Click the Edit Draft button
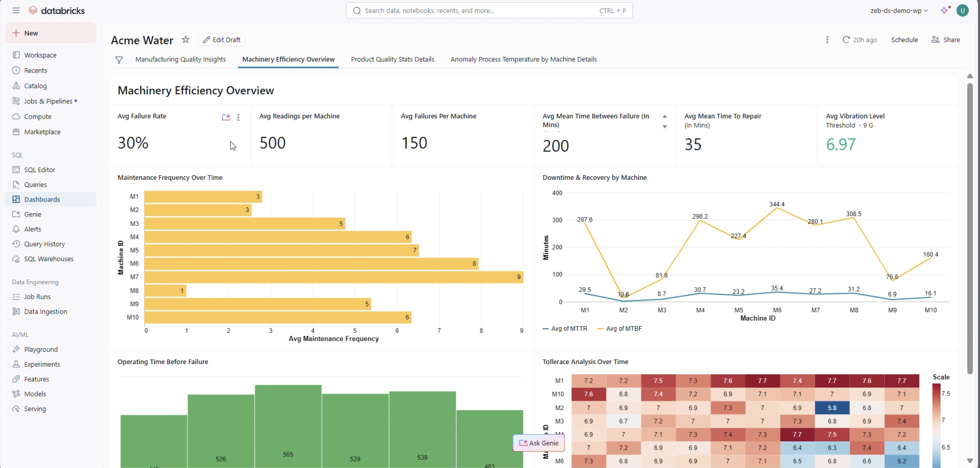 coord(221,40)
